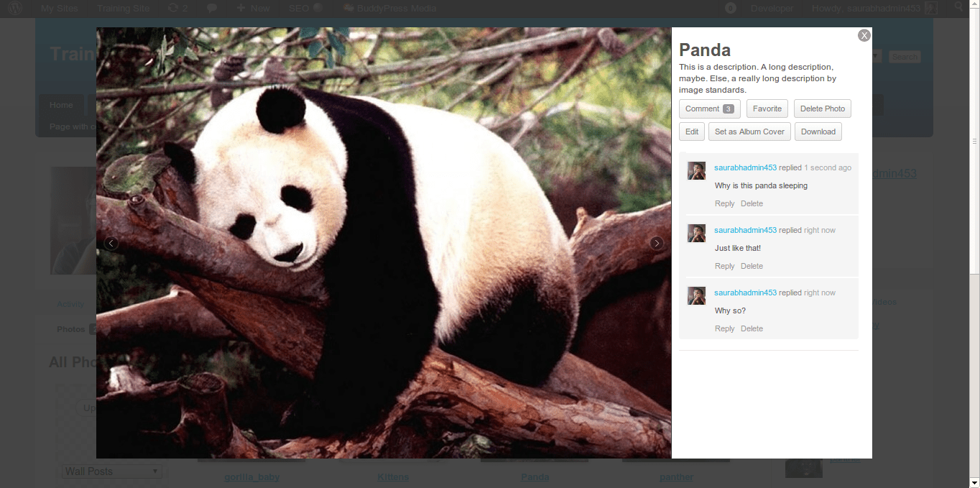Click the Panda album link below the lightbox
The width and height of the screenshot is (980, 488).
point(535,477)
